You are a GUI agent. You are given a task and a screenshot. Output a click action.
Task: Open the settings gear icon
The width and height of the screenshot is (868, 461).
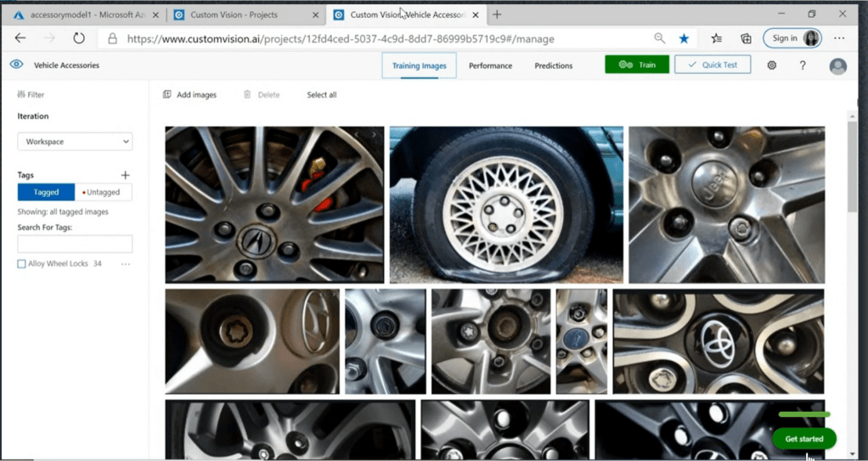pyautogui.click(x=771, y=65)
